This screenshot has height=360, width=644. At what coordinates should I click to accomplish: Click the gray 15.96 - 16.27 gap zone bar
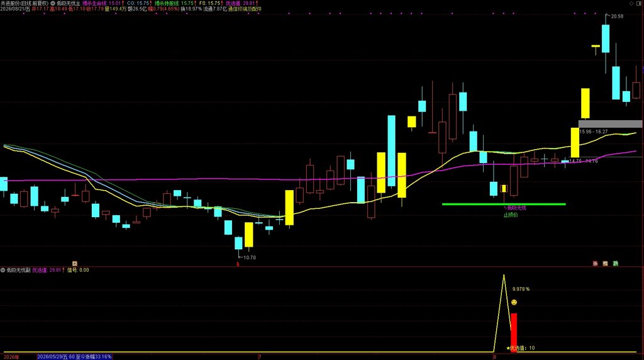click(610, 124)
